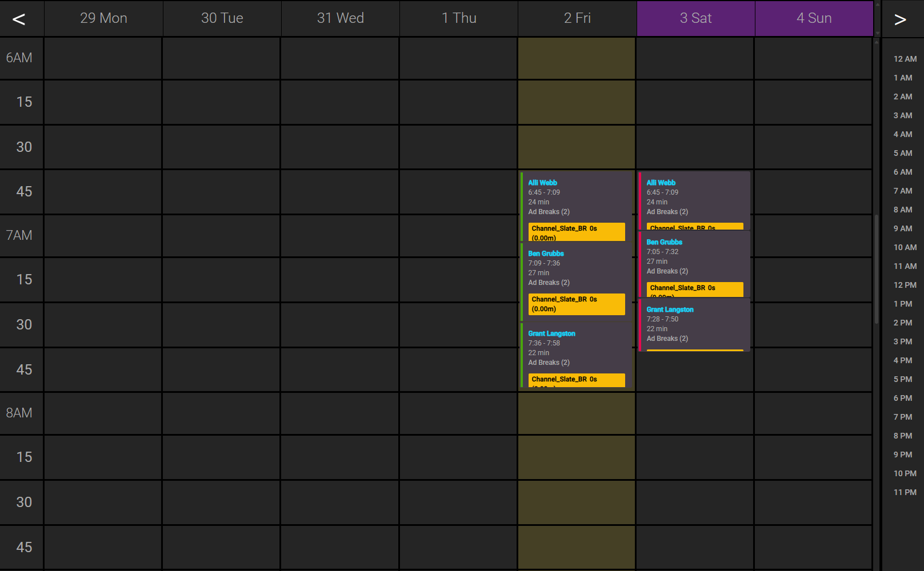Viewport: 924px width, 571px height.
Task: Select the 3 Sat day header
Action: click(695, 18)
